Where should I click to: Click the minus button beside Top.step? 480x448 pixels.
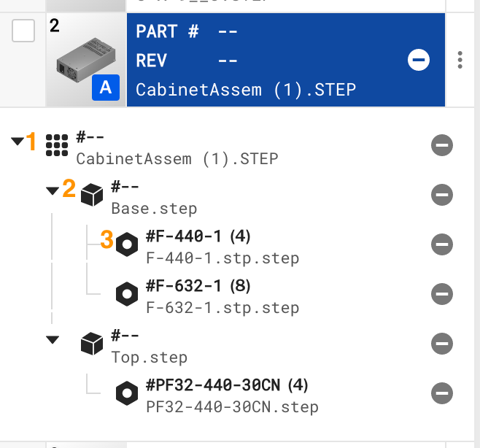coord(442,344)
